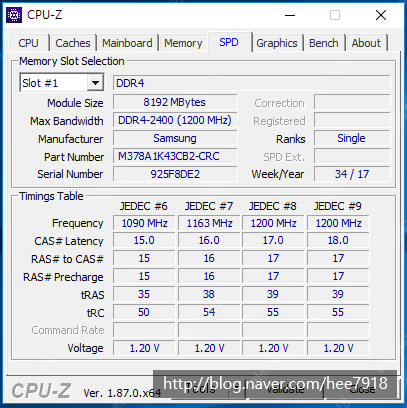
Task: Select the Module Size 8192 MBytes field
Action: (x=175, y=102)
